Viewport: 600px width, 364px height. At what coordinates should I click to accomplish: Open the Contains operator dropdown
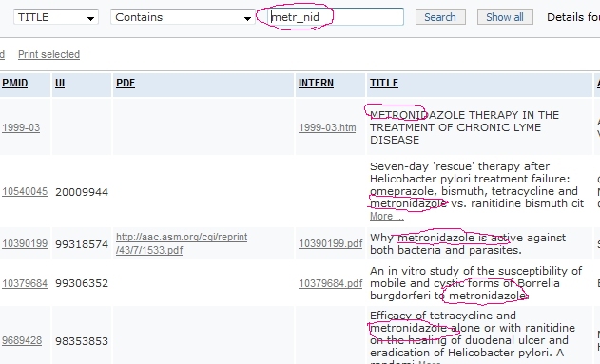click(183, 17)
